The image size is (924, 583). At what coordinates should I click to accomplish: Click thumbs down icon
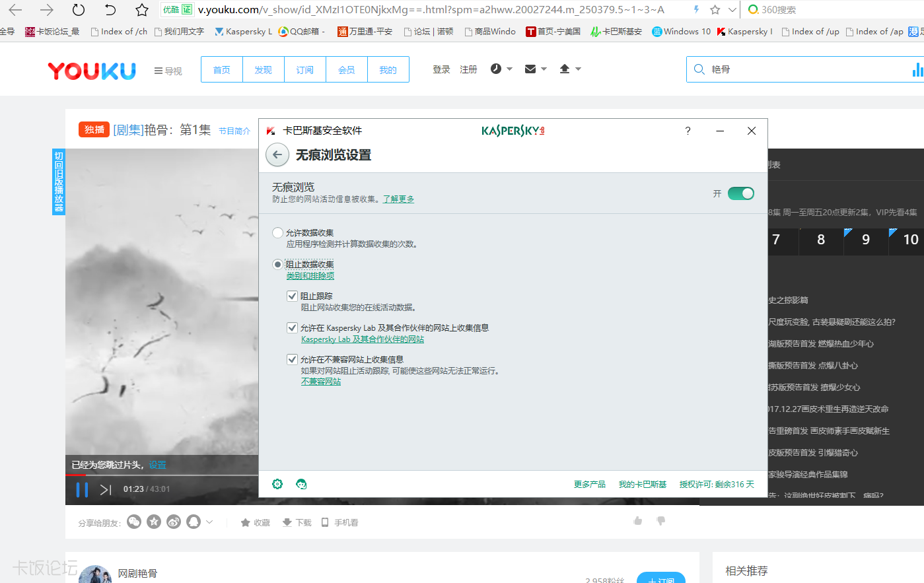point(660,521)
